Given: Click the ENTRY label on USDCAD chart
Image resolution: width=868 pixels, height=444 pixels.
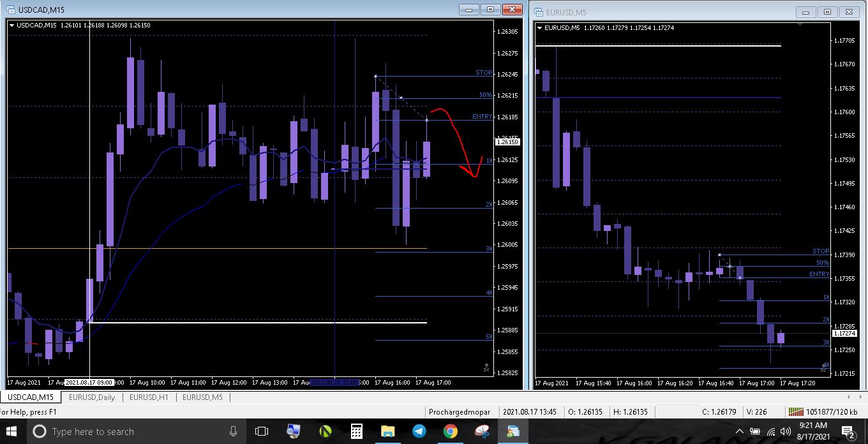Looking at the screenshot, I should point(482,117).
